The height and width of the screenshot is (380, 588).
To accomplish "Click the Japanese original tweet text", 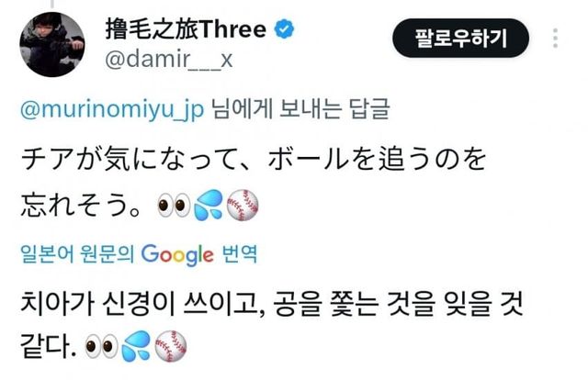I will click(254, 183).
